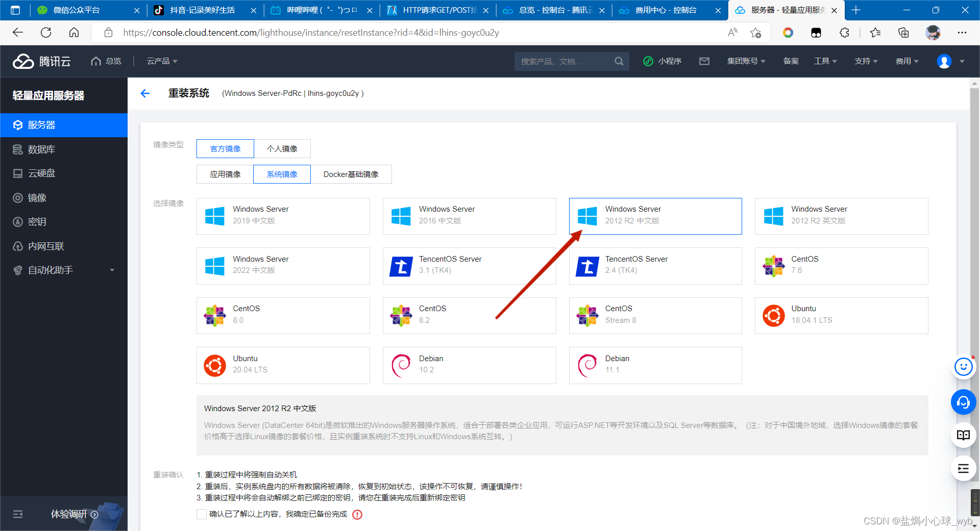Open the 数据库 sidebar item
This screenshot has width=980, height=531.
tap(64, 149)
